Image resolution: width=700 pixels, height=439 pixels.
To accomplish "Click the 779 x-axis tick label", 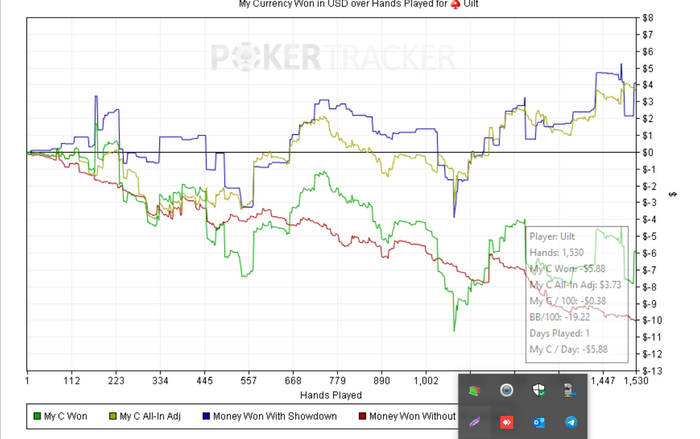I will (337, 381).
